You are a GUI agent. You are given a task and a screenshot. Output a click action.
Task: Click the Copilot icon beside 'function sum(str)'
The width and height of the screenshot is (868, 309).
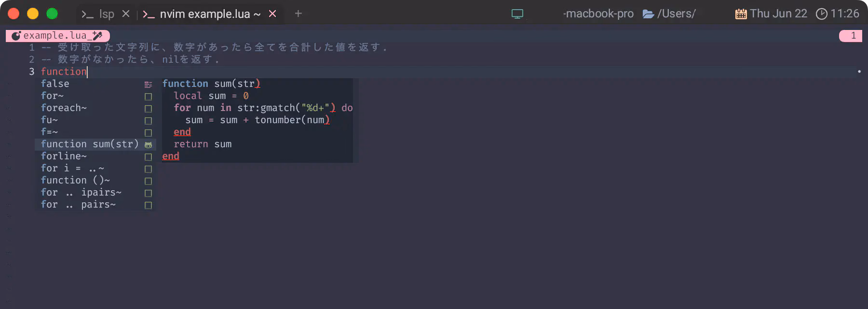coord(148,145)
